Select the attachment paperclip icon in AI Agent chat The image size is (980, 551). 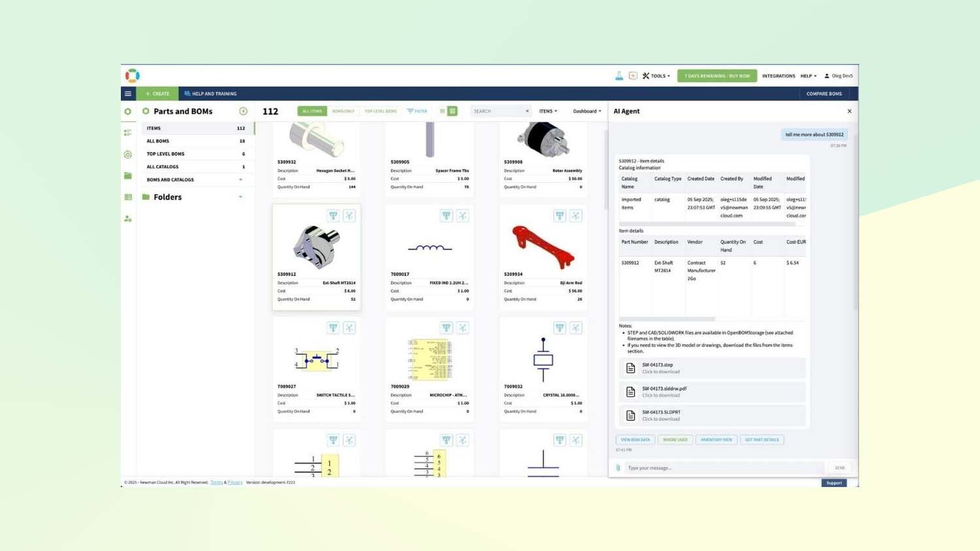click(x=619, y=467)
